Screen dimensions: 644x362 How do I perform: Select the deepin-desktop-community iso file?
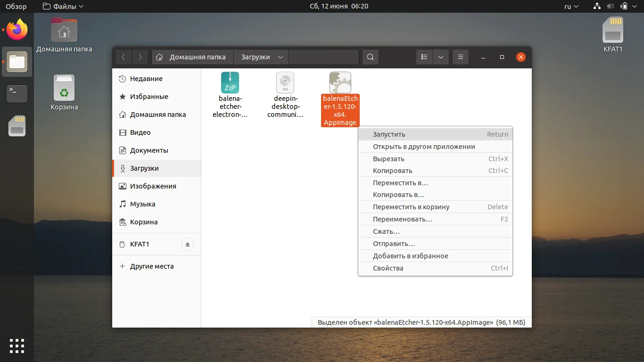(x=285, y=94)
